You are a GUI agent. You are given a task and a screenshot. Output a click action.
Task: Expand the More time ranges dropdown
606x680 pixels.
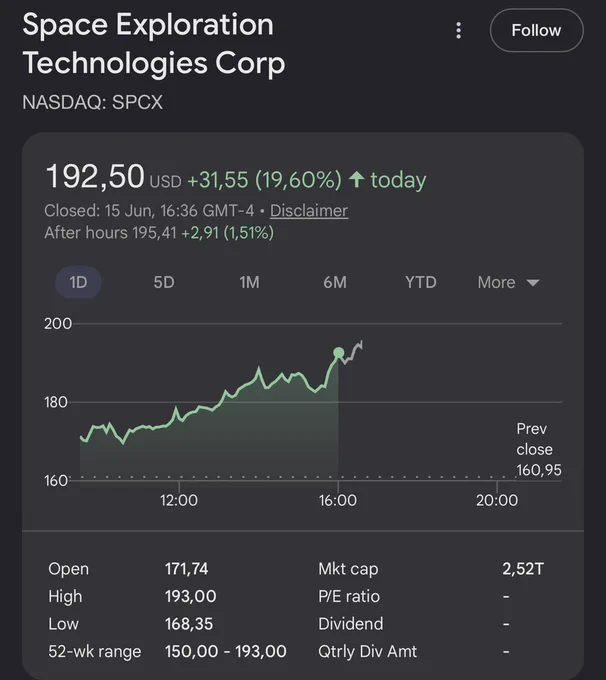tap(508, 282)
